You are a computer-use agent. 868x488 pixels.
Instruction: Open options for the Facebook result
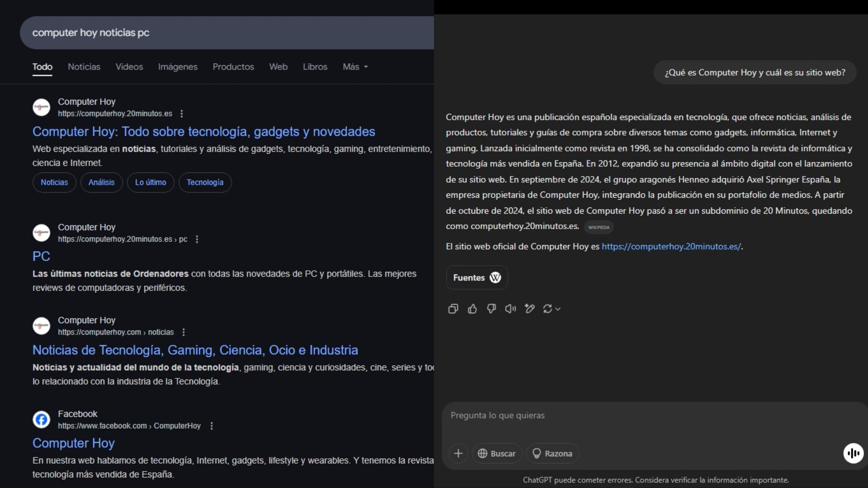212,426
